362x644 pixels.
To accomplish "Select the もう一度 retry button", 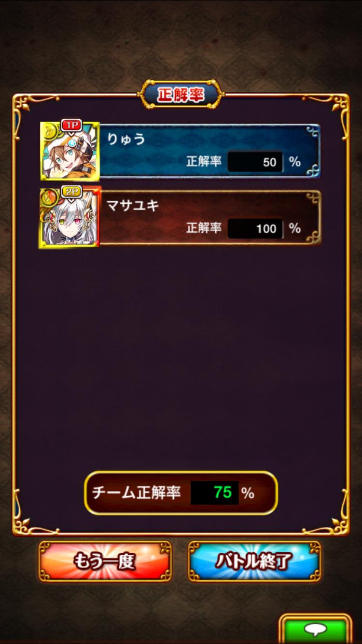I will (x=105, y=561).
